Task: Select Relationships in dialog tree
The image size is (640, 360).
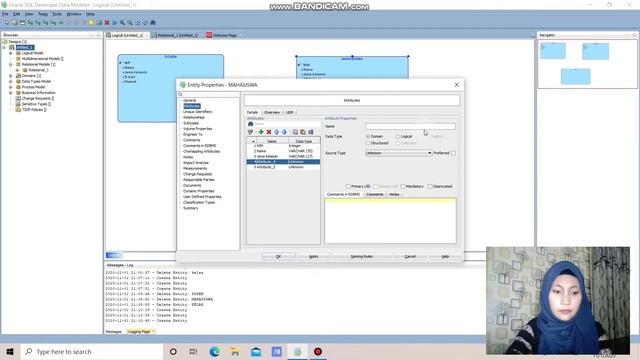Action: (194, 117)
